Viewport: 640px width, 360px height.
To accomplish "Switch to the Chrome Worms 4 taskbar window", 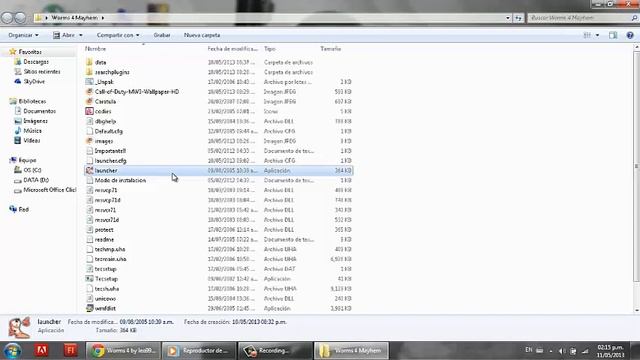I will tap(123, 351).
